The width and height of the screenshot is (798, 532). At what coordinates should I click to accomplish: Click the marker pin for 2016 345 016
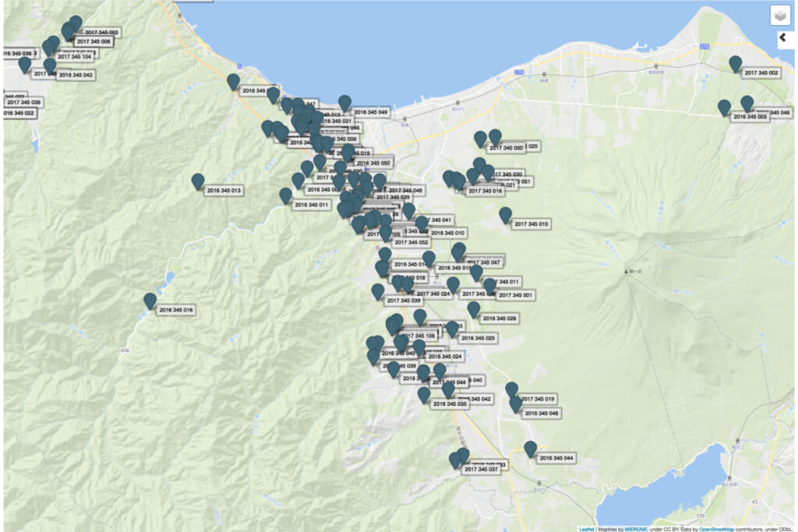pos(150,300)
